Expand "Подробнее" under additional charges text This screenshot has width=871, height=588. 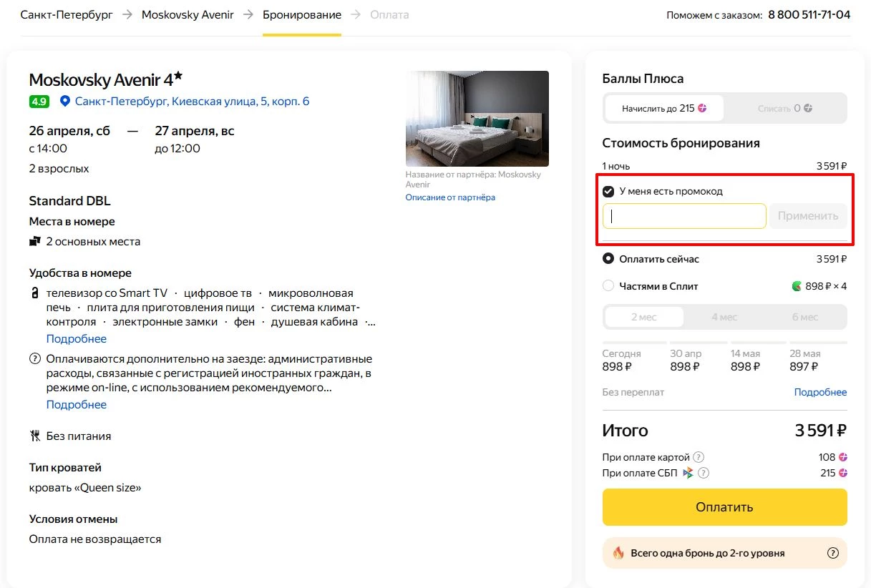[x=76, y=404]
